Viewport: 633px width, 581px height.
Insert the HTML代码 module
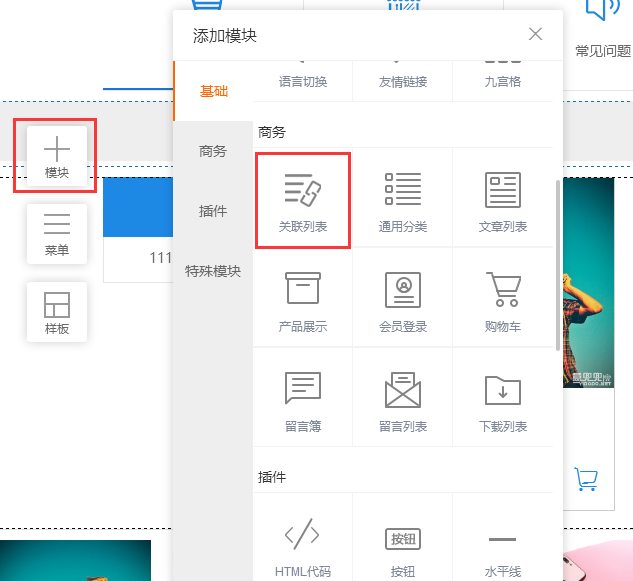click(303, 545)
